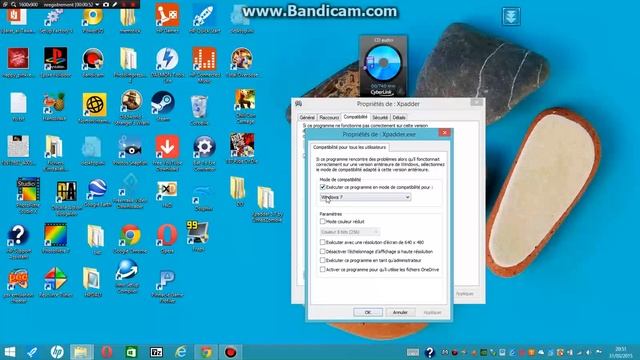Viewport: 640px width, 360px height.
Task: Click the CyberLink CD audio widget
Action: (x=383, y=66)
